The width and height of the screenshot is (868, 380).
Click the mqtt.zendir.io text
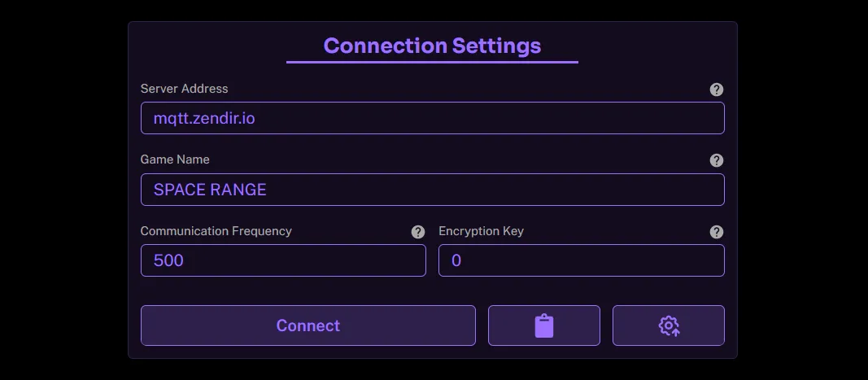204,118
